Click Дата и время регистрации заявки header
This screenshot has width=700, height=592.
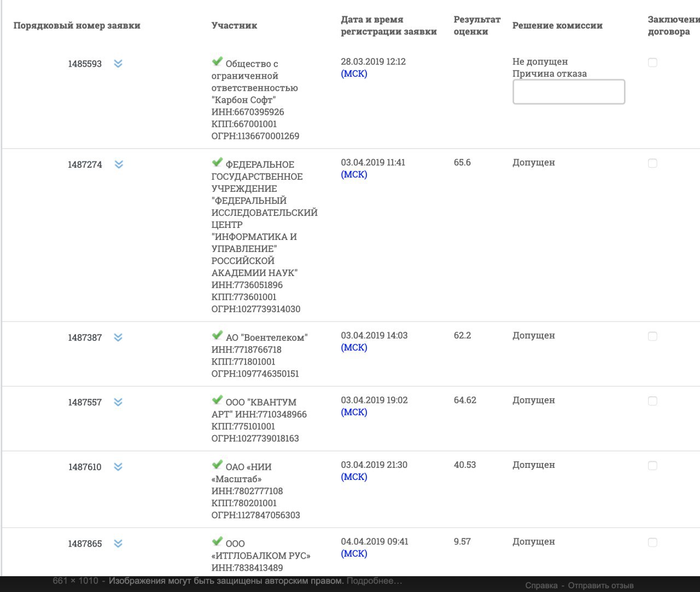point(389,26)
